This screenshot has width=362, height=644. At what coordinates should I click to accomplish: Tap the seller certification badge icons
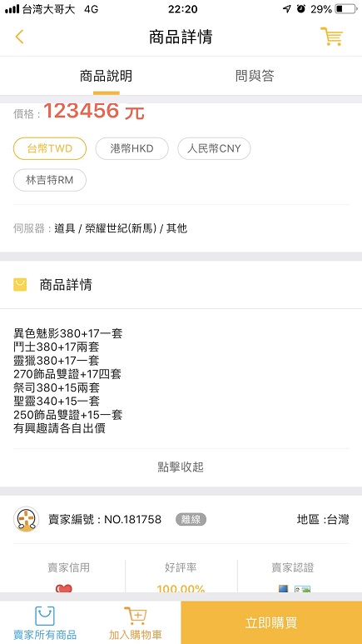click(x=295, y=588)
